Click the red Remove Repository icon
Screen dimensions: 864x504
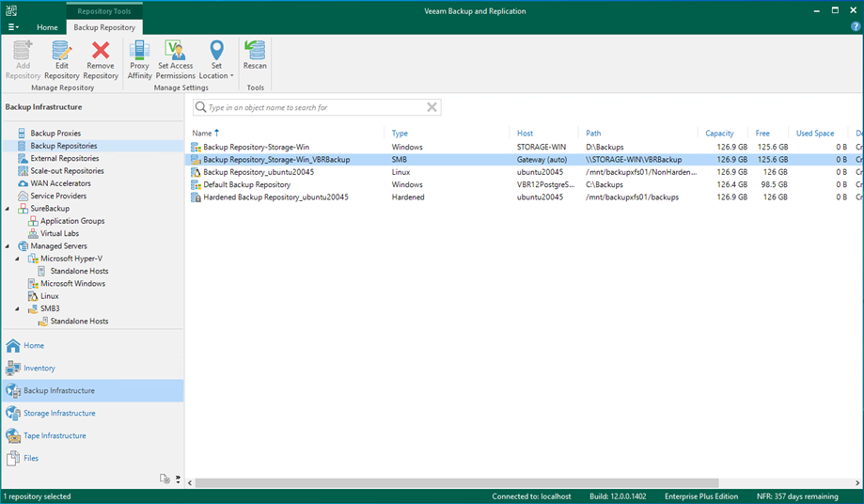point(101,50)
